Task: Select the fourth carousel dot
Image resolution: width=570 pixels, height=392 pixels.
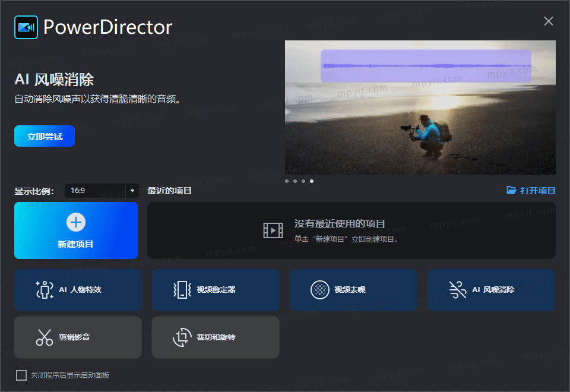Action: [312, 181]
